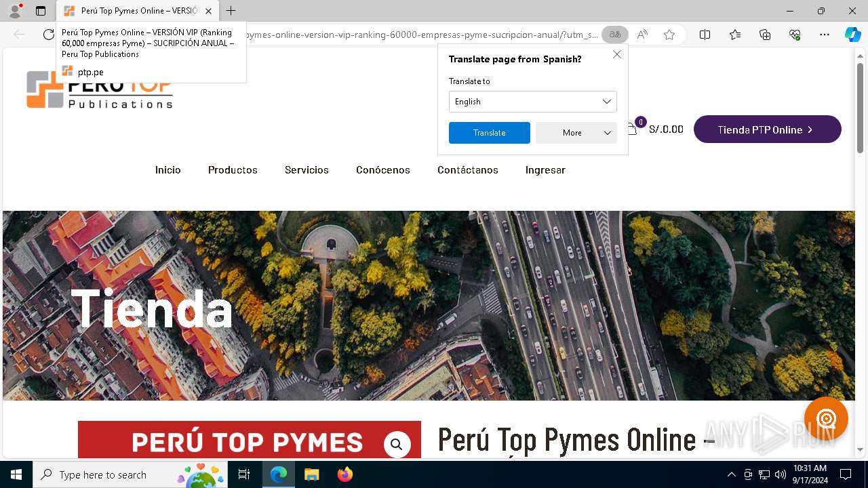
Task: Open the Conócenos menu
Action: point(383,170)
